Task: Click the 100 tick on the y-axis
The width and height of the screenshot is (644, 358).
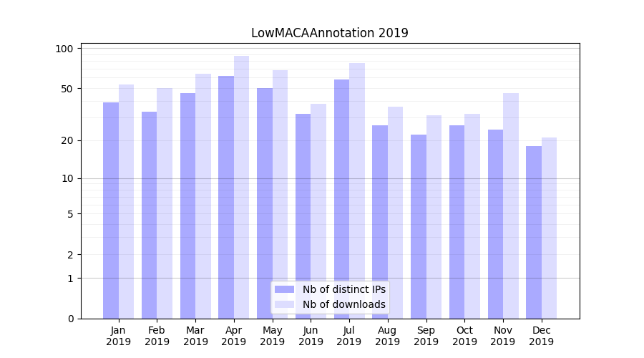Action: 65,49
